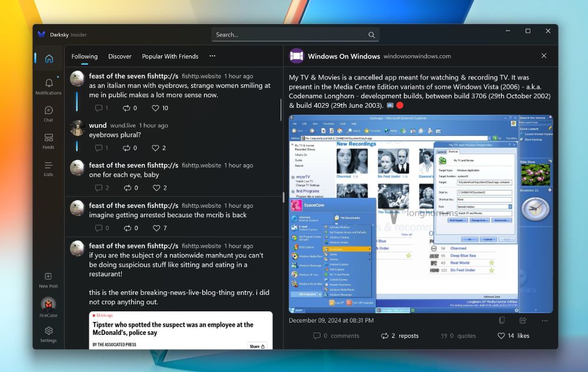
Task: Open Notifications from the sidebar
Action: click(x=48, y=87)
